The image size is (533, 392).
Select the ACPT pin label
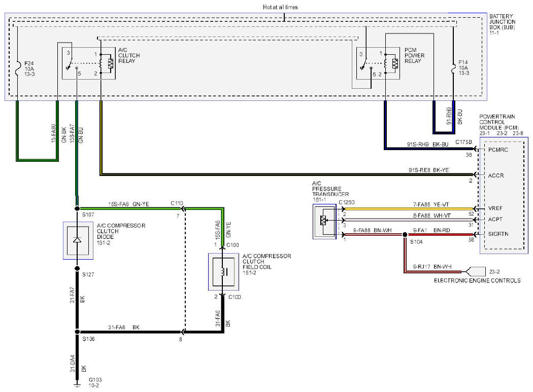(x=495, y=220)
